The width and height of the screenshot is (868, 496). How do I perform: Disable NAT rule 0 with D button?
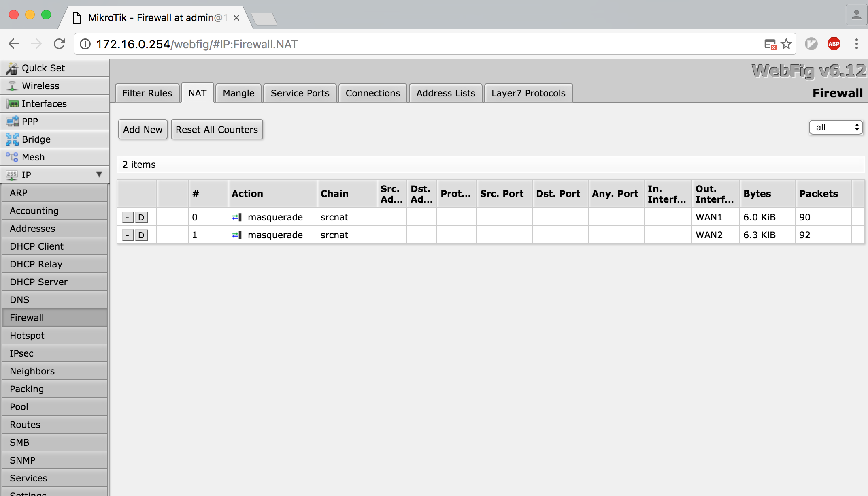(141, 217)
